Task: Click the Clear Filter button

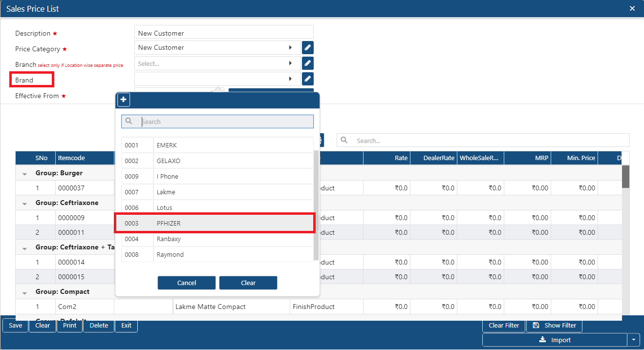Action: tap(504, 325)
